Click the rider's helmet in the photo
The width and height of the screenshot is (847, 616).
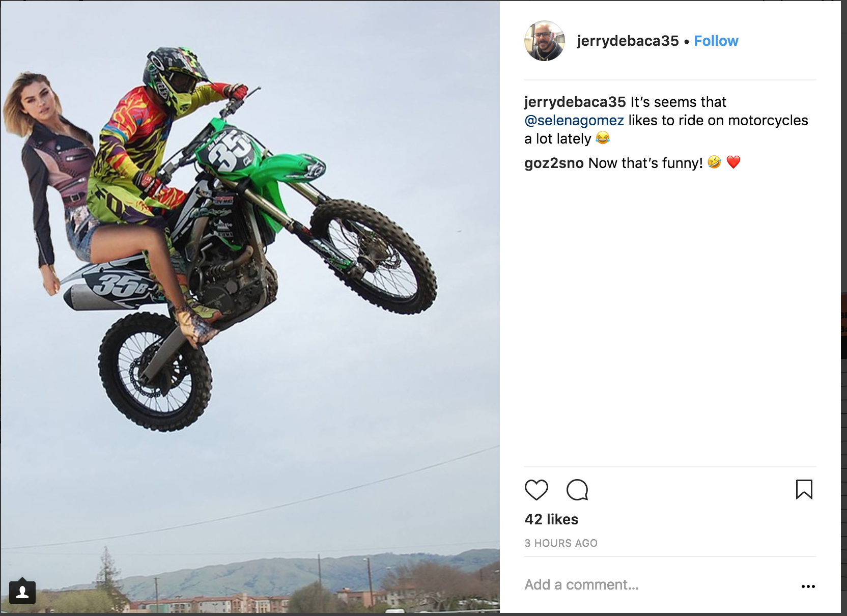pyautogui.click(x=175, y=77)
